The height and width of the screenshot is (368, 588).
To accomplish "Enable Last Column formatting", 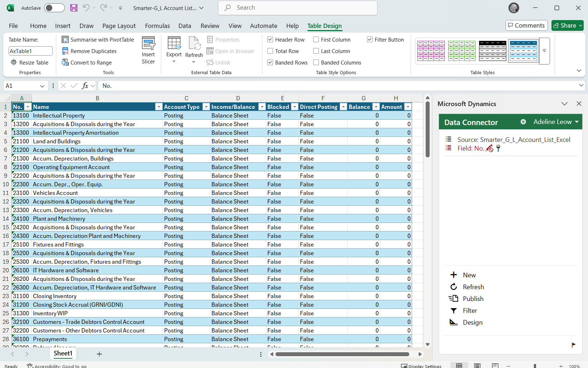I will coord(316,51).
